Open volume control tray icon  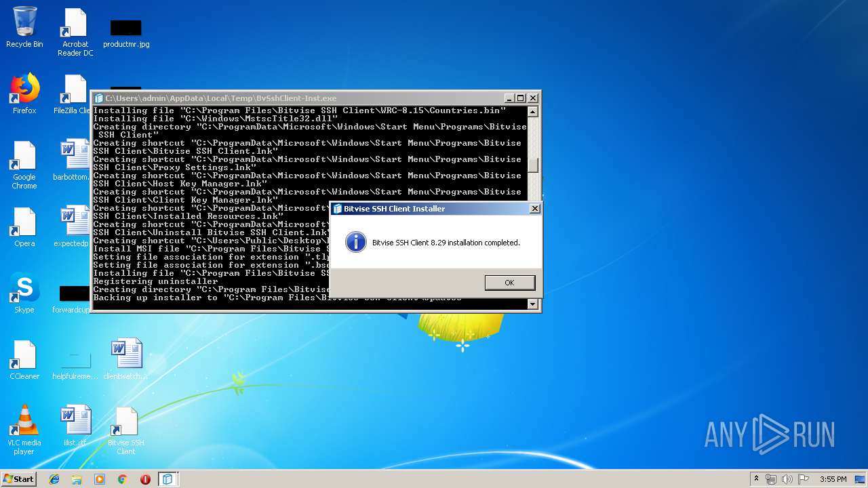[x=787, y=479]
